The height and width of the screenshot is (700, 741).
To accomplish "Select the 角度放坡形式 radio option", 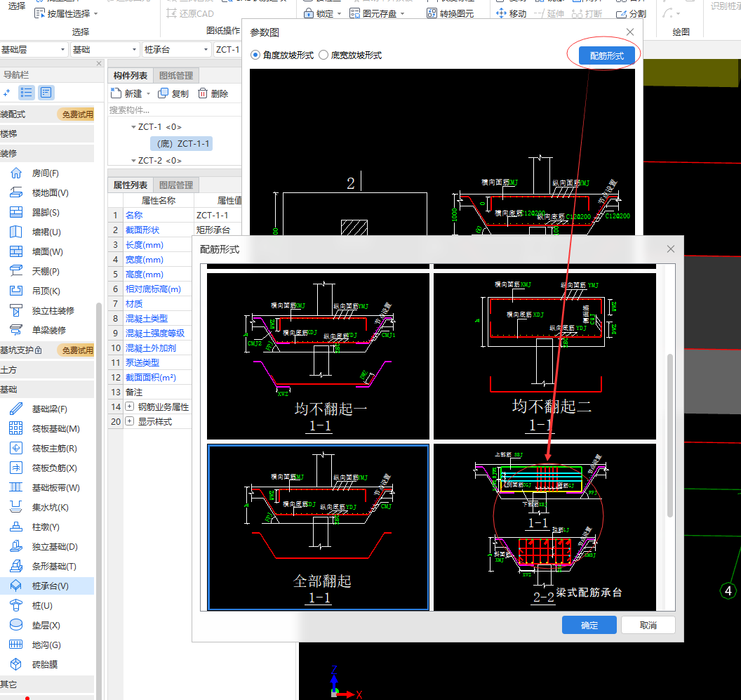I will pos(255,55).
